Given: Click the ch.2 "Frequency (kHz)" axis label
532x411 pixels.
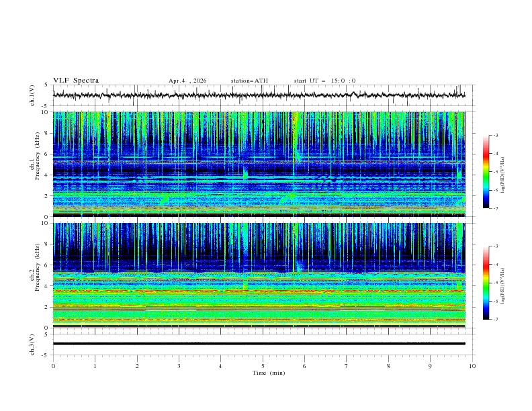Looking at the screenshot, I should pos(37,267).
